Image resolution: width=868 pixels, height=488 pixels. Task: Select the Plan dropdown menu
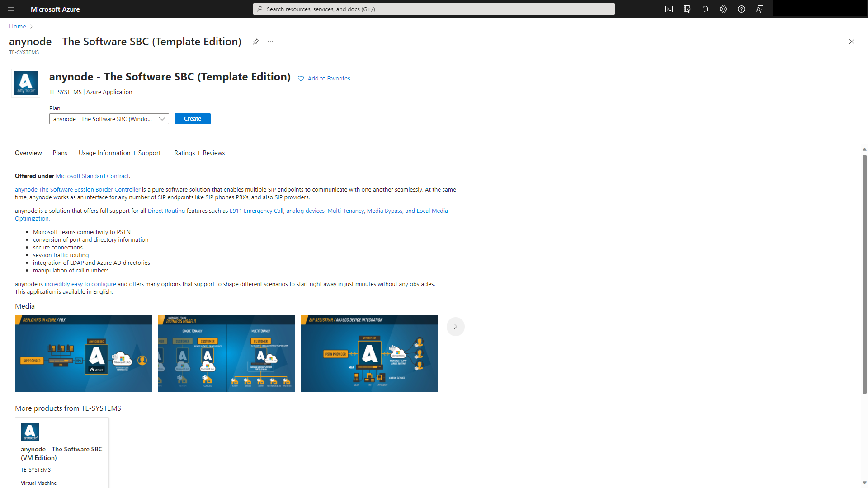108,118
